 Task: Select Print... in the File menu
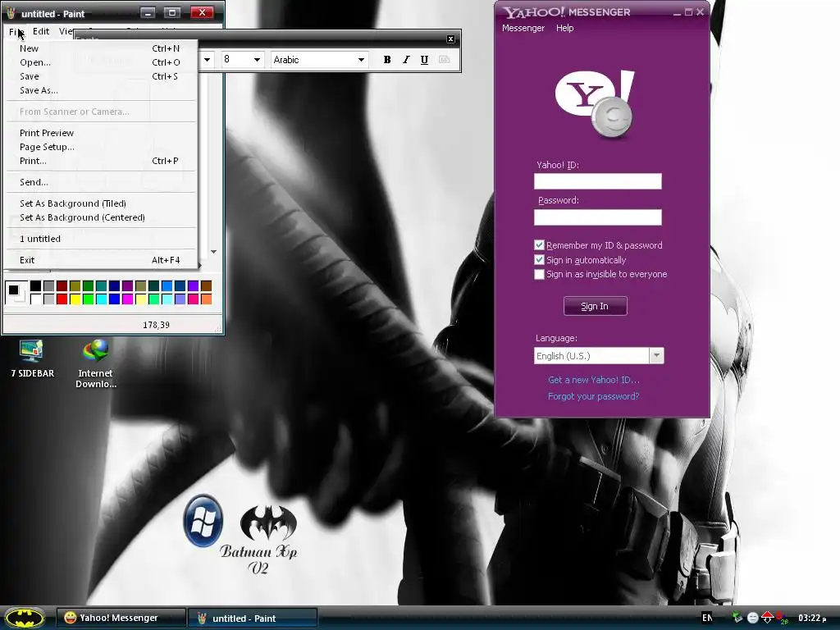pyautogui.click(x=101, y=161)
